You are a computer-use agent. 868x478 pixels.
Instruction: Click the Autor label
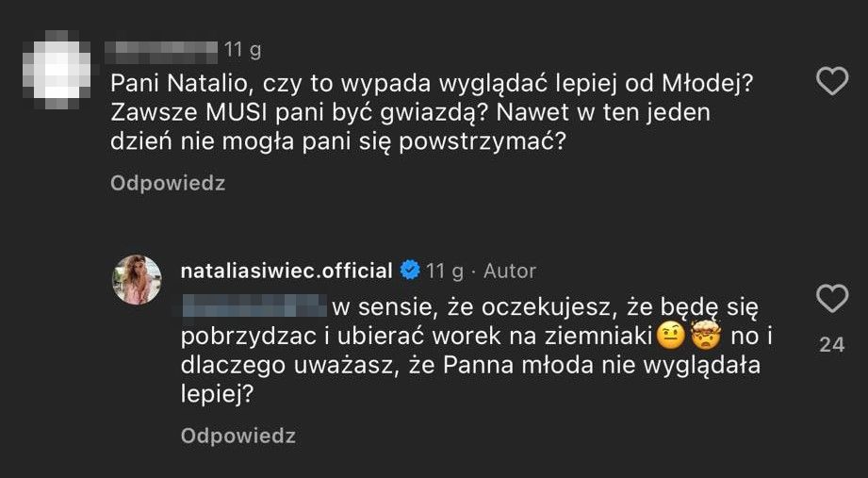(509, 272)
